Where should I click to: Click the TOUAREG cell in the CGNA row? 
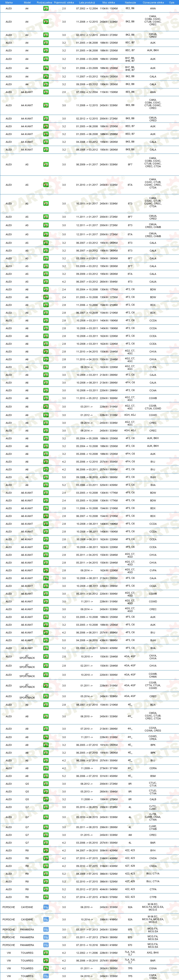27,969
